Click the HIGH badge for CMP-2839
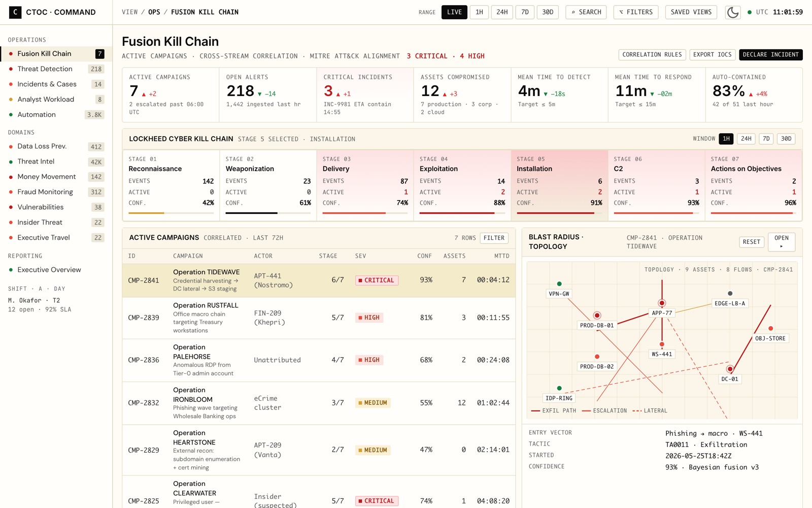This screenshot has height=508, width=812. click(x=369, y=317)
